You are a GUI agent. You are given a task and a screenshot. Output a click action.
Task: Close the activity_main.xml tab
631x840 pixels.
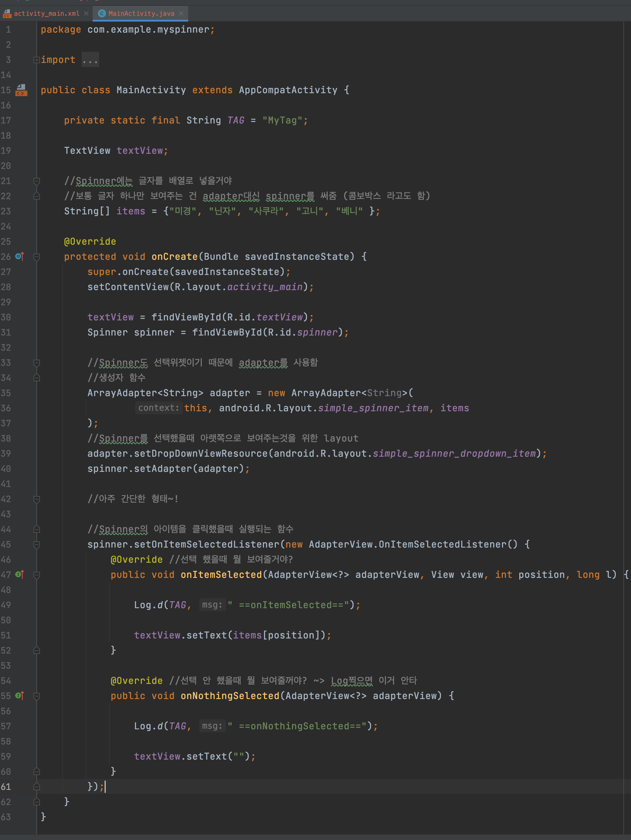click(86, 14)
